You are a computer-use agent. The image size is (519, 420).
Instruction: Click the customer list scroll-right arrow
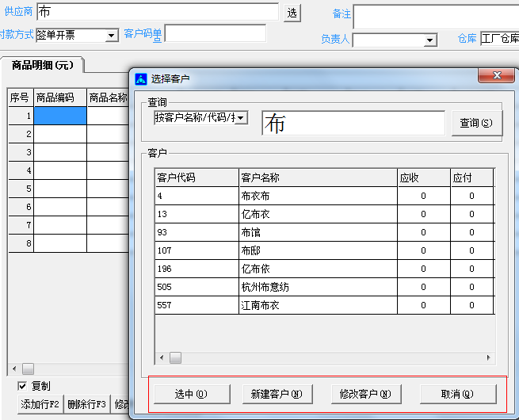pos(489,357)
